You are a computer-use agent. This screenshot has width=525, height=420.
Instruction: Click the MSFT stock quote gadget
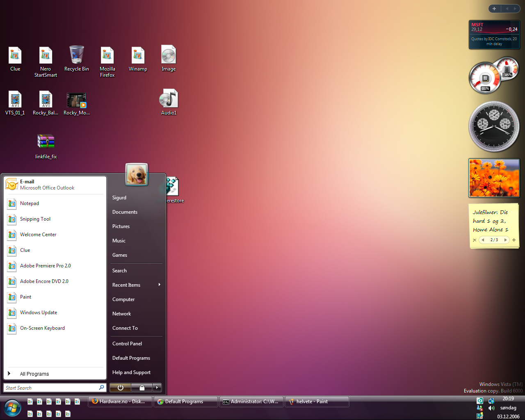click(494, 35)
